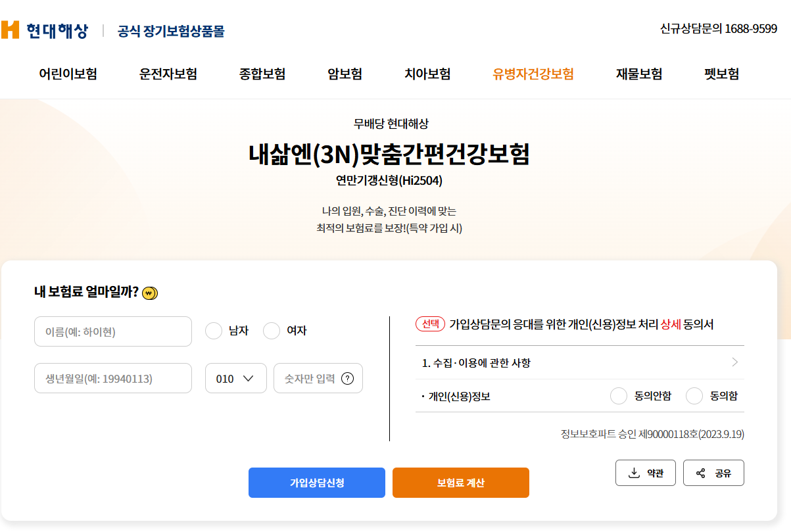This screenshot has height=532, width=791.
Task: Open the 어린이보험 menu
Action: pyautogui.click(x=68, y=74)
